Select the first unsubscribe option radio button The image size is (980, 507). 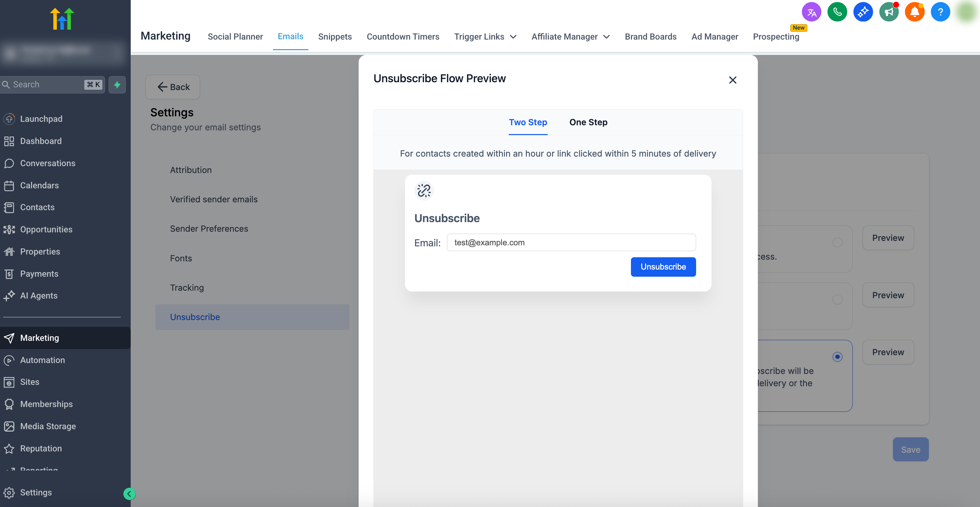(x=837, y=242)
